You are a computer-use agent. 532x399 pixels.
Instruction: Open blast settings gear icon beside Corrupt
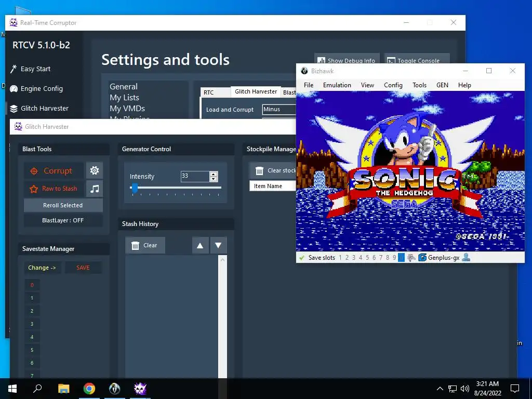tap(95, 170)
